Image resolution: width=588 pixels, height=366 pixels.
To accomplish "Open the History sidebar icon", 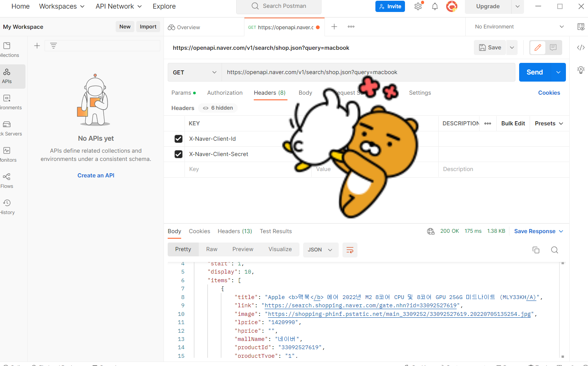I will (x=7, y=203).
